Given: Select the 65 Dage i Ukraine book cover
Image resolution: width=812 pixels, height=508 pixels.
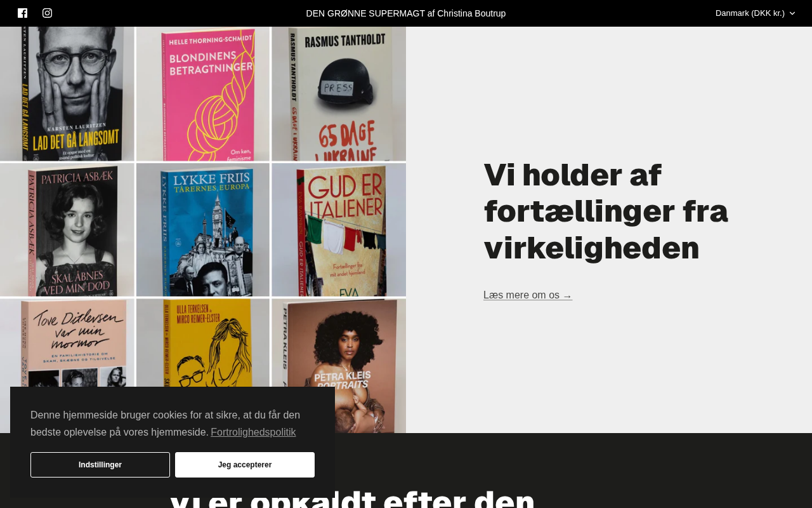Looking at the screenshot, I should 339,94.
